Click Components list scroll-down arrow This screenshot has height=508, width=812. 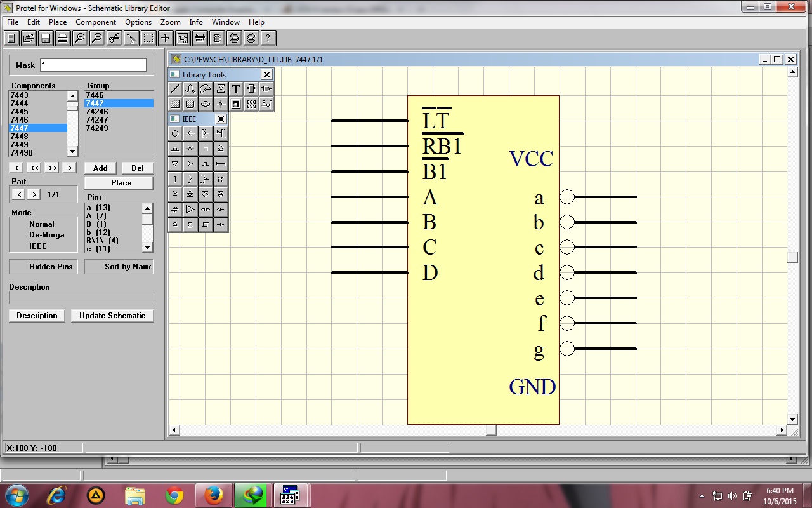tap(72, 152)
